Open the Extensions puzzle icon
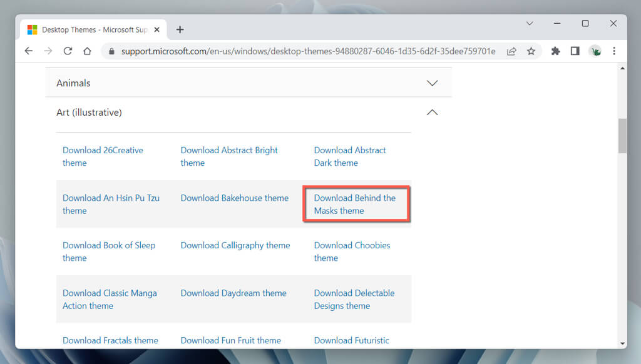The width and height of the screenshot is (641, 364). tap(555, 51)
